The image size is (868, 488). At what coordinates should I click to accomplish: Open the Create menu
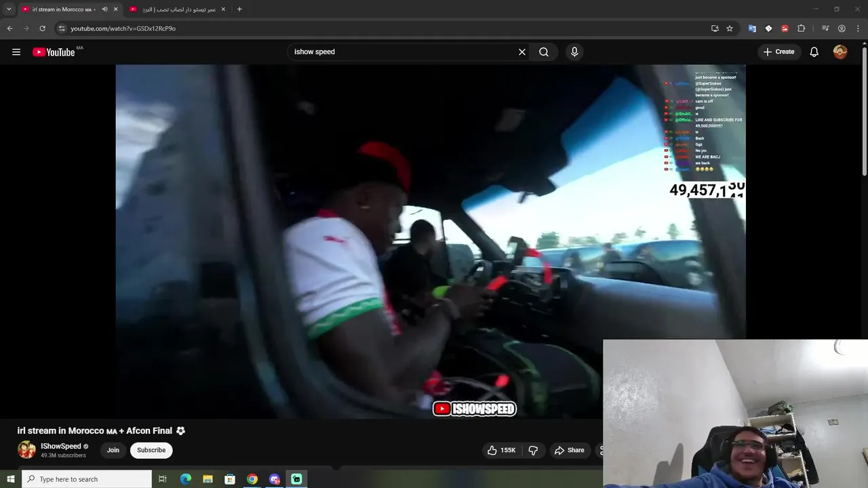coord(778,52)
